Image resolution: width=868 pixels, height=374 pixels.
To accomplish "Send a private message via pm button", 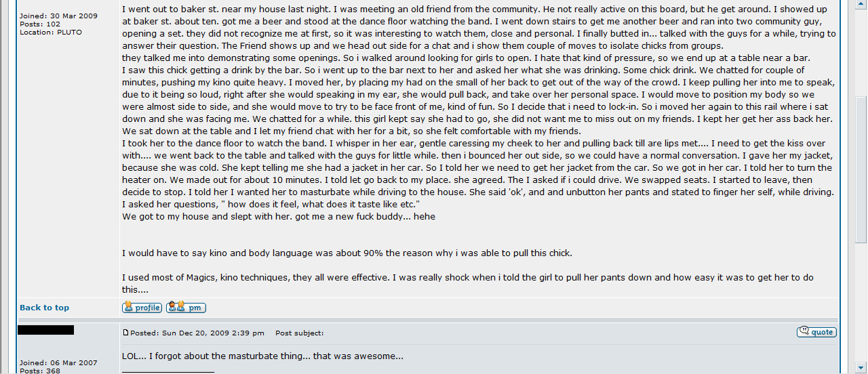I will [186, 308].
